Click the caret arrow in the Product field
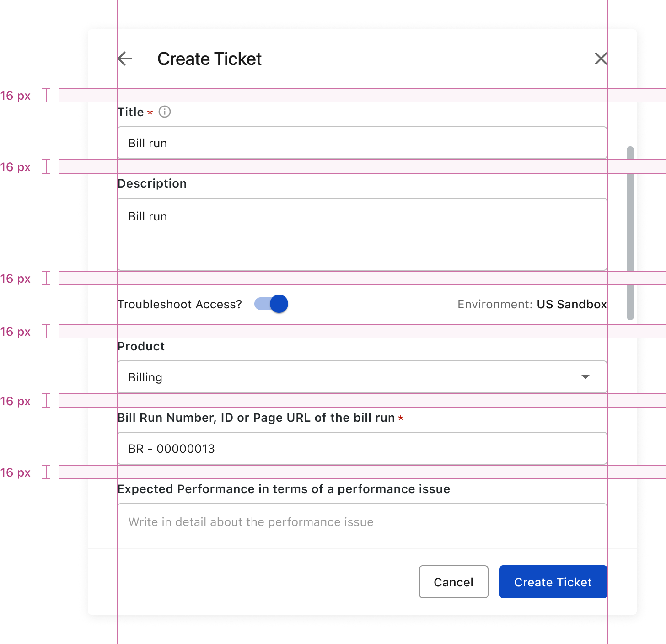The image size is (666, 644). coord(585,377)
